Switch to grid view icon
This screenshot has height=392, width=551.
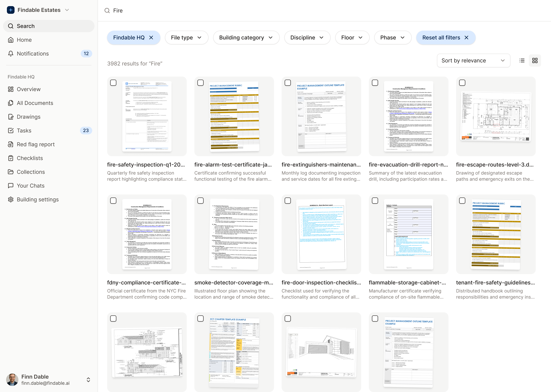[535, 61]
